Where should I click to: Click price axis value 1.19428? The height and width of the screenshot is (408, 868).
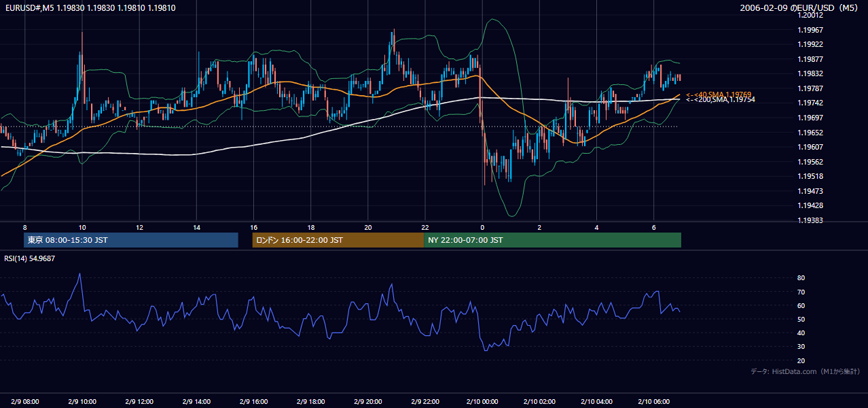(812, 205)
